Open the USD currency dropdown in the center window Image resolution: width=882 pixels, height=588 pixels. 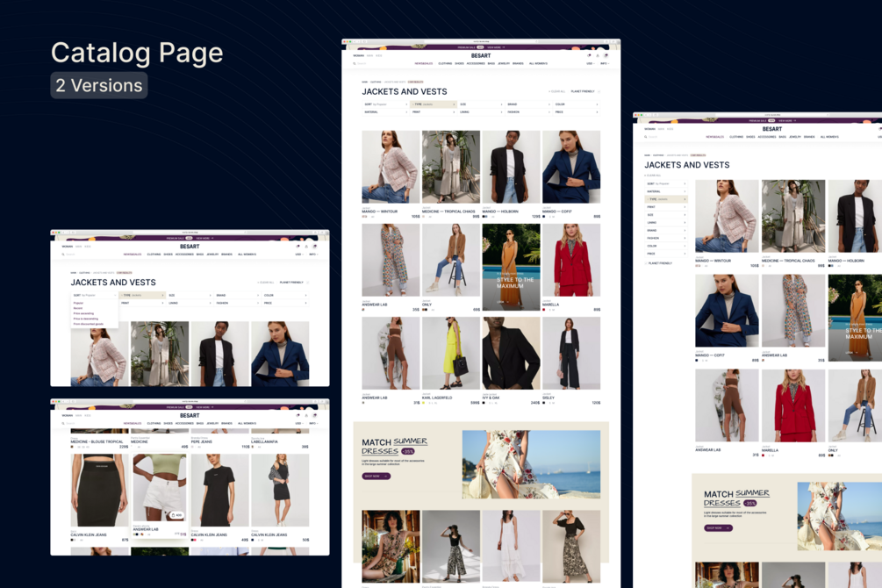(x=590, y=63)
